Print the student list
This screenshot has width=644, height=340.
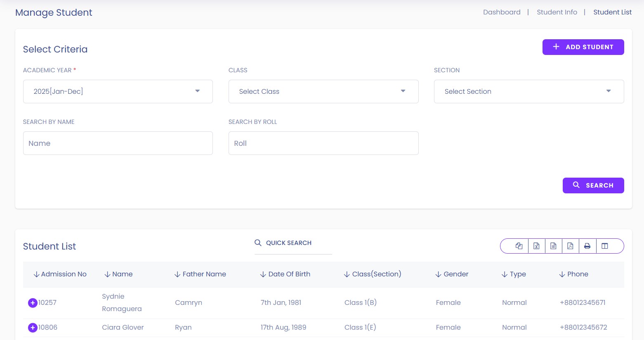click(587, 246)
